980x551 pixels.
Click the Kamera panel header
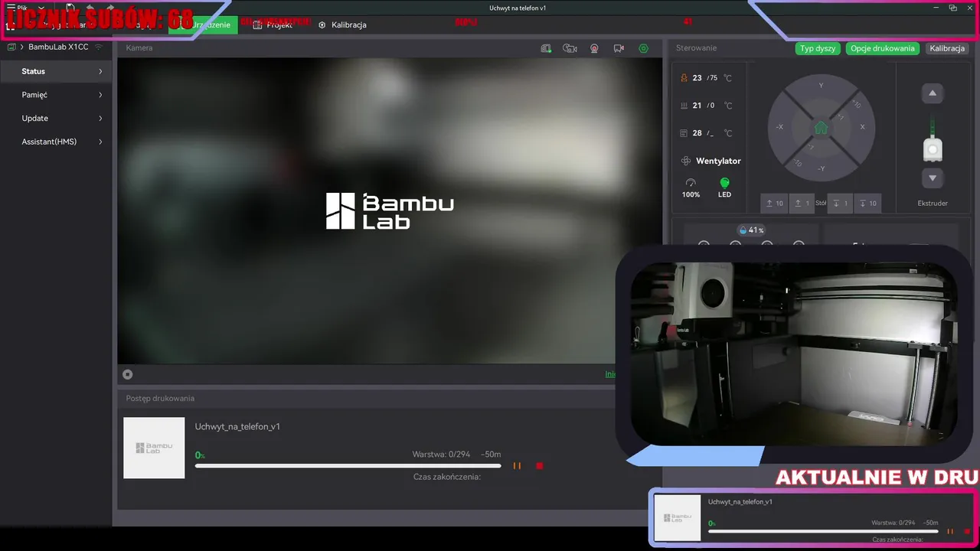pos(139,47)
